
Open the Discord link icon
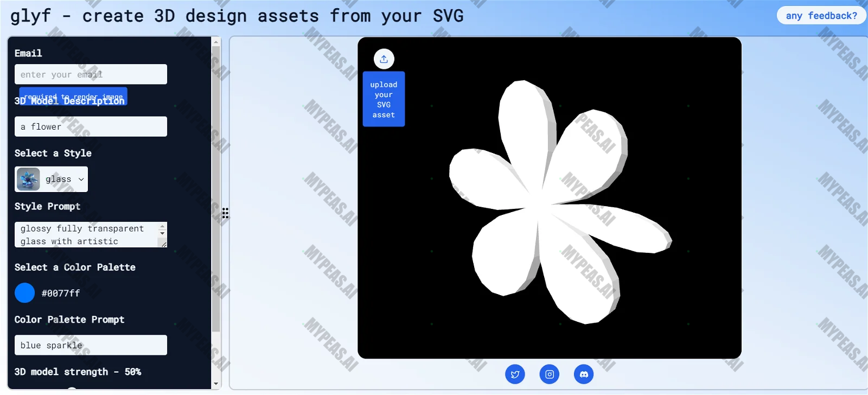tap(584, 374)
